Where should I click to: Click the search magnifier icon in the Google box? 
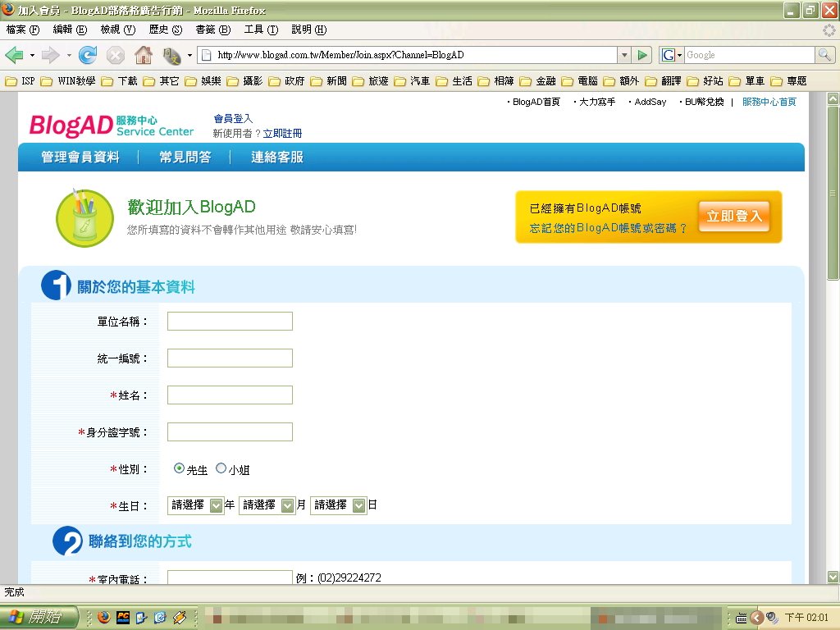[824, 55]
